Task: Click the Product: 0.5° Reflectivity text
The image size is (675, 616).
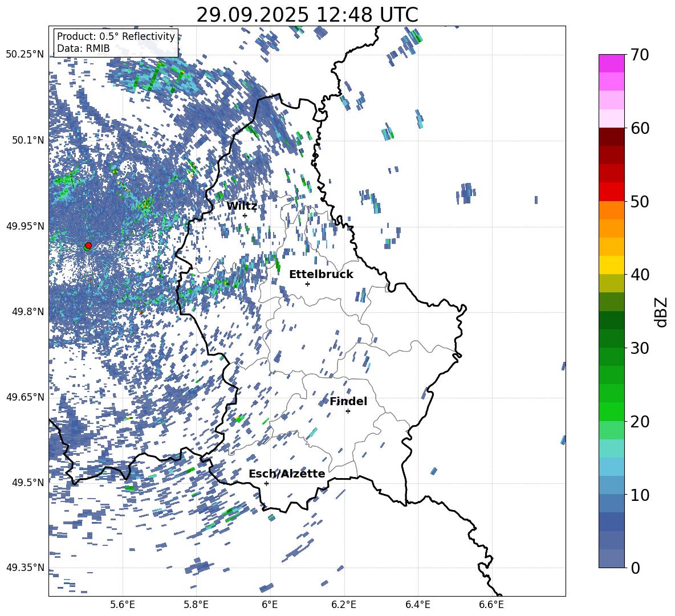Action: click(x=116, y=36)
